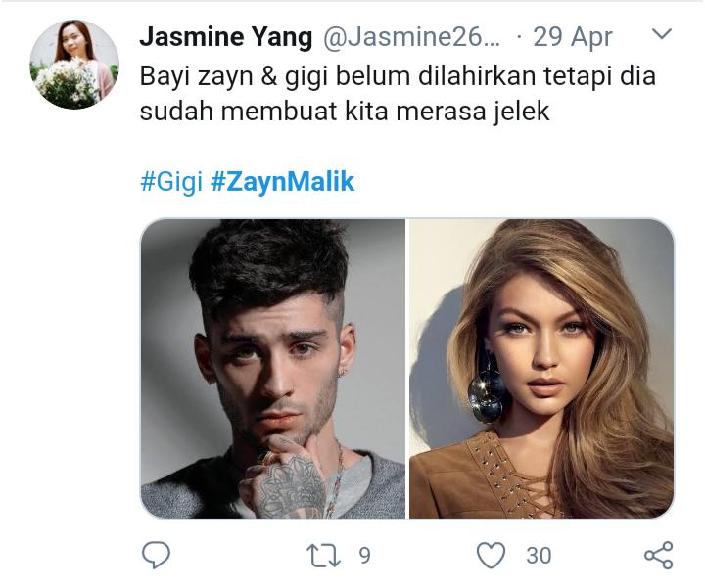The height and width of the screenshot is (588, 705).
Task: Click the 29 Apr timestamp
Action: 573,37
